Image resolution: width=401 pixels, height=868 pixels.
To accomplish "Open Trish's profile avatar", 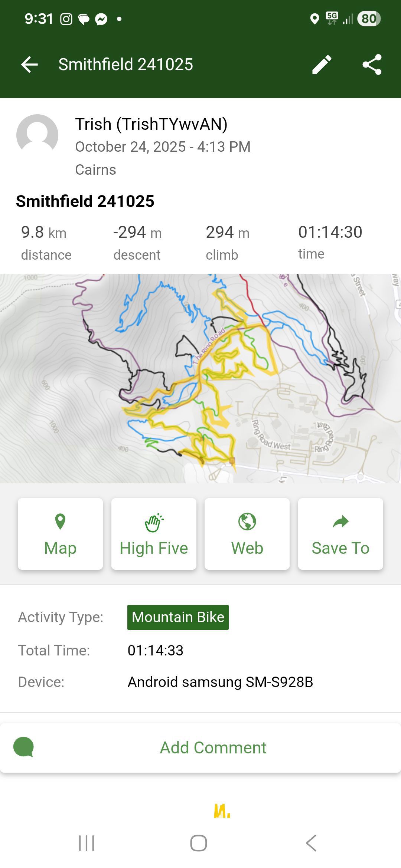I will [37, 135].
